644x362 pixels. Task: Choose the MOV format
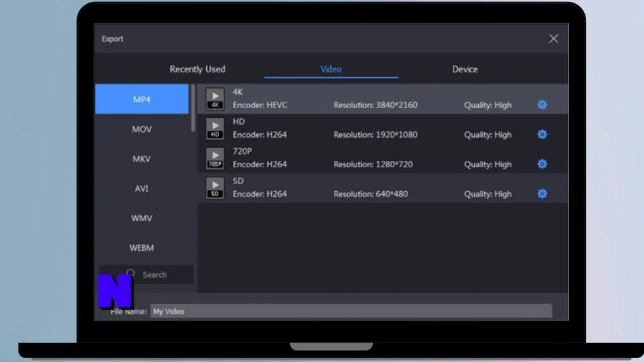[142, 129]
